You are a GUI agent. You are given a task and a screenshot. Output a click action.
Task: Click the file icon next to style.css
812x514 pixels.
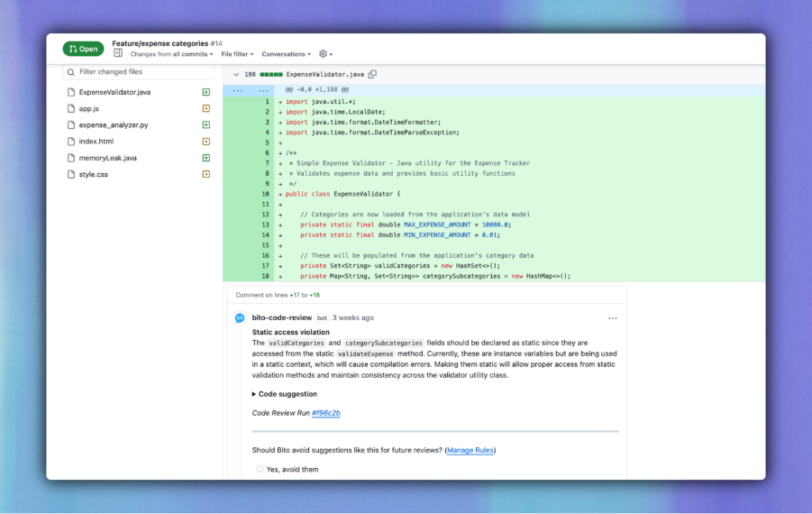click(x=70, y=174)
